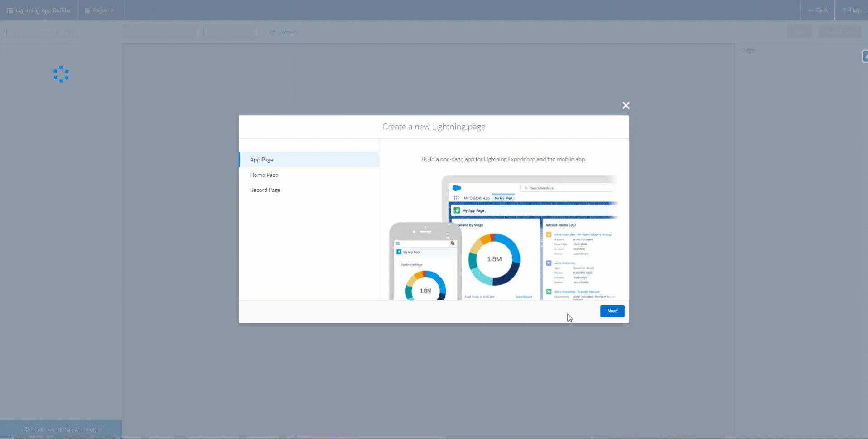The width and height of the screenshot is (868, 439).
Task: Click the dimmed Save button at top right
Action: pos(799,32)
